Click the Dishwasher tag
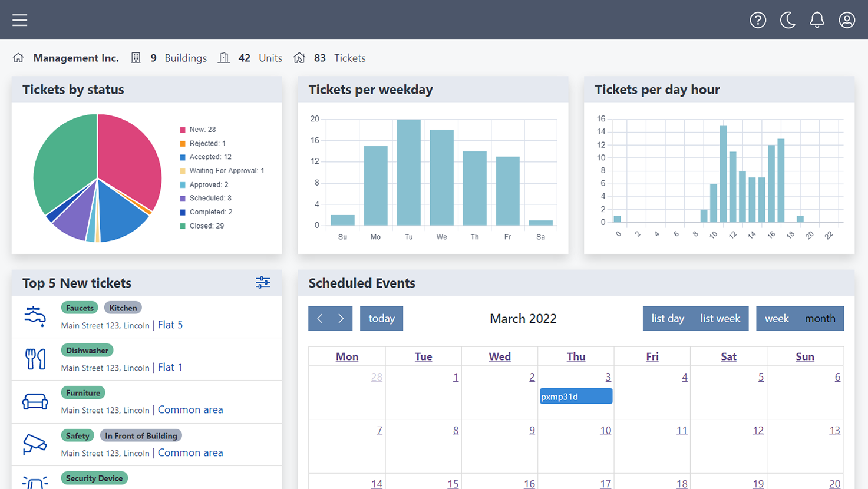This screenshot has width=868, height=489. (x=87, y=350)
